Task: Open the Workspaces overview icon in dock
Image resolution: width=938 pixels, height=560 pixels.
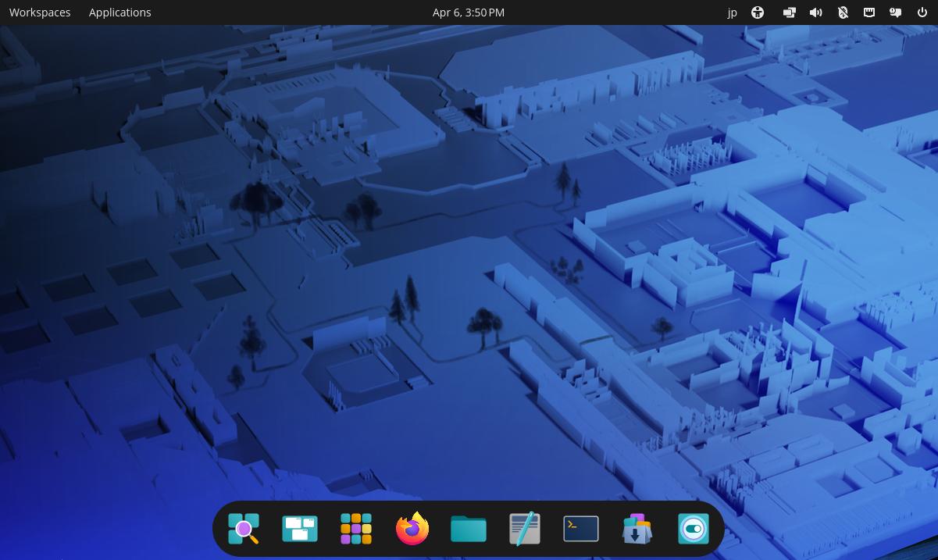Action: click(300, 529)
